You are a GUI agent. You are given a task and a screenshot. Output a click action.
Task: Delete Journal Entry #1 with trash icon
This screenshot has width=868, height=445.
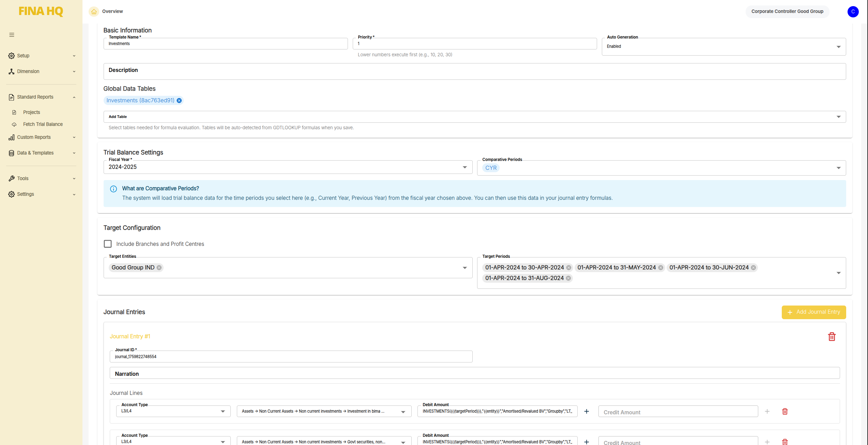[x=832, y=337]
